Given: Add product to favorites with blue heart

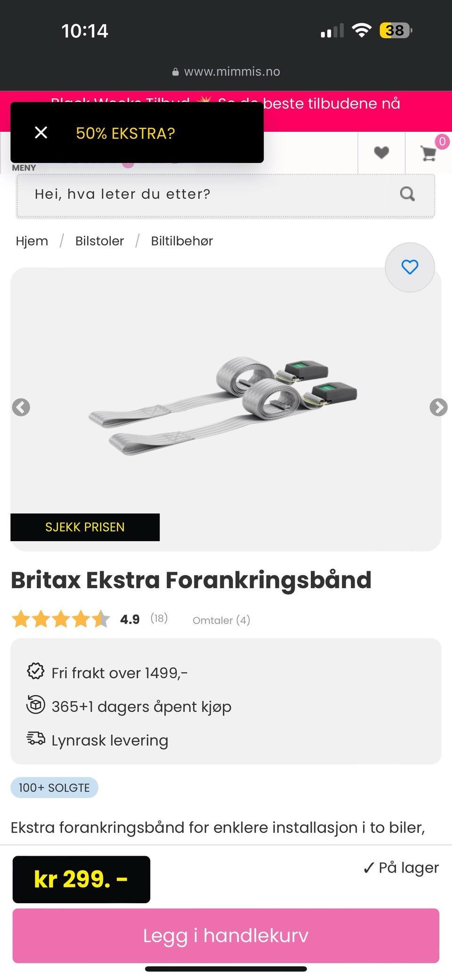Looking at the screenshot, I should tap(410, 267).
